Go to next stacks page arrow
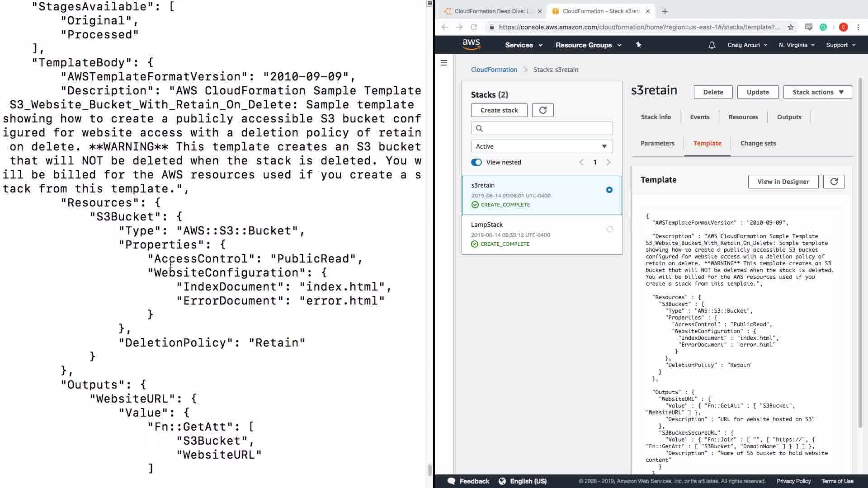Image resolution: width=868 pixels, height=488 pixels. pos(608,162)
